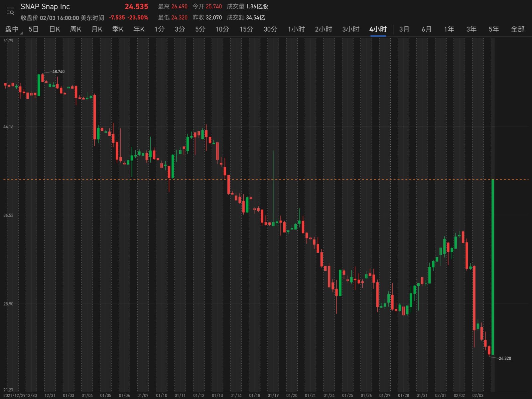Screen dimensions: 532x399
Task: Select the 月K monthly candlestick tab
Action: pyautogui.click(x=97, y=29)
